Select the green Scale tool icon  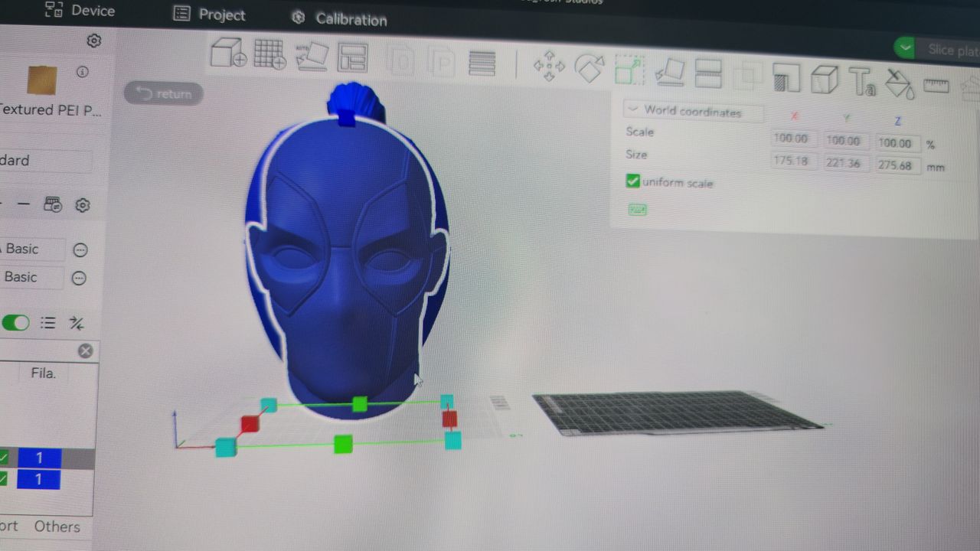629,70
